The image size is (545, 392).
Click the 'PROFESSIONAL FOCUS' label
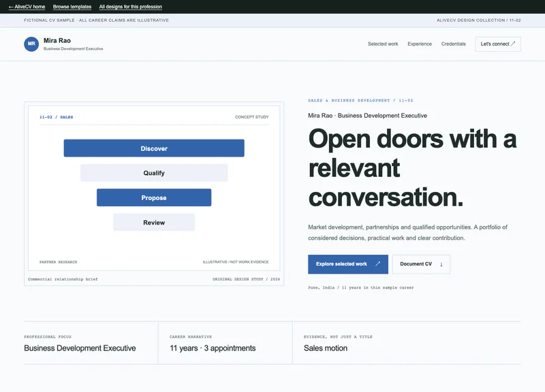pos(48,337)
